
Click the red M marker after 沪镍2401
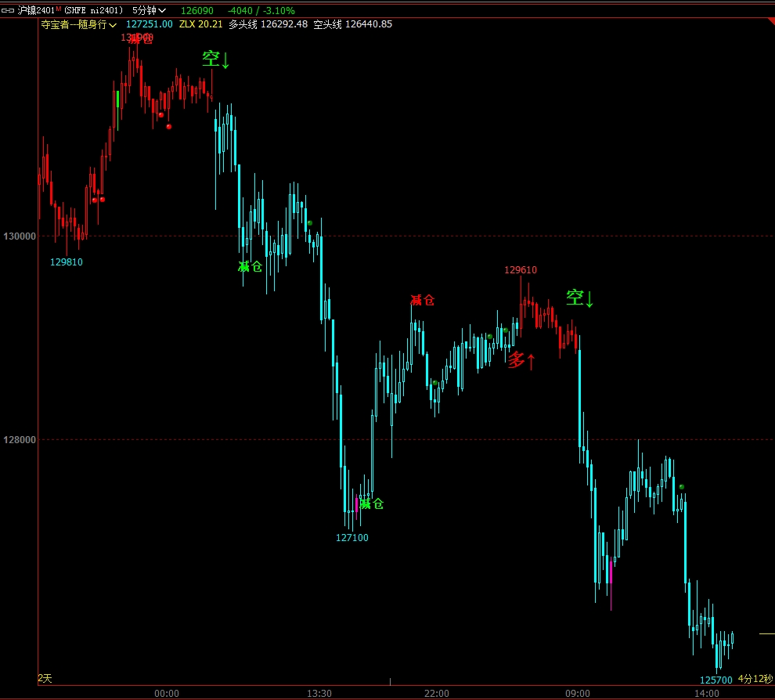pos(59,9)
